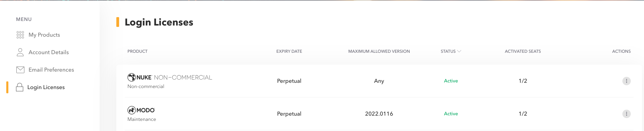Click the Login Licenses padlock icon
Viewport: 644px width, 131px height.
coord(20,87)
